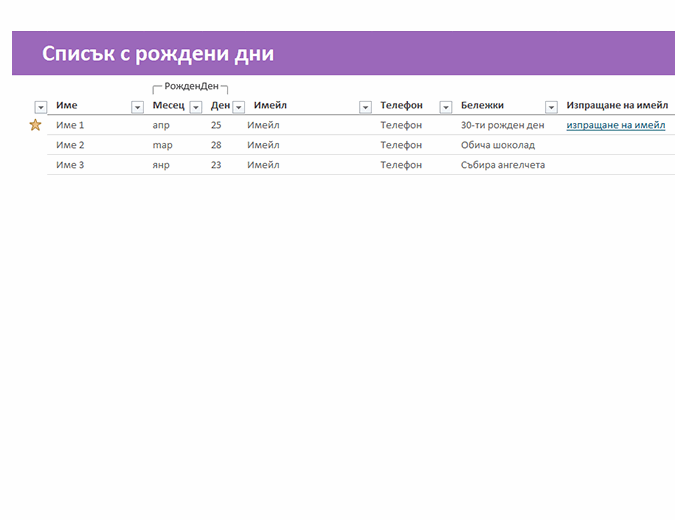
Task: Select the 'Име 1' cell
Action: click(70, 125)
